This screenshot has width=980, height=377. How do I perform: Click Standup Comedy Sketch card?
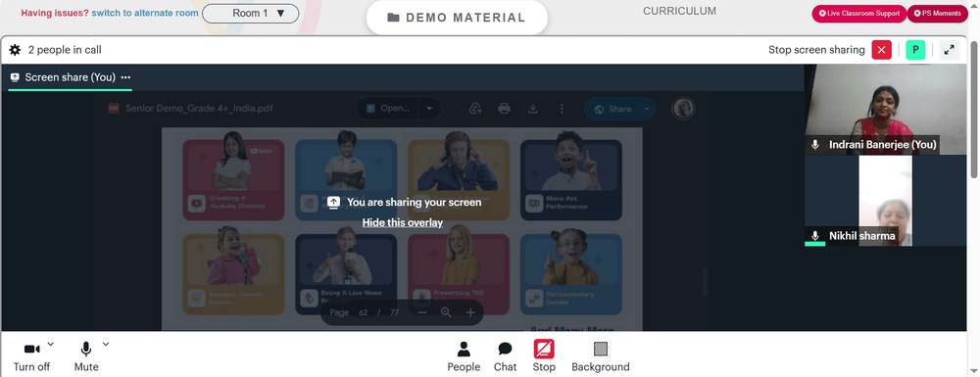coord(233,274)
